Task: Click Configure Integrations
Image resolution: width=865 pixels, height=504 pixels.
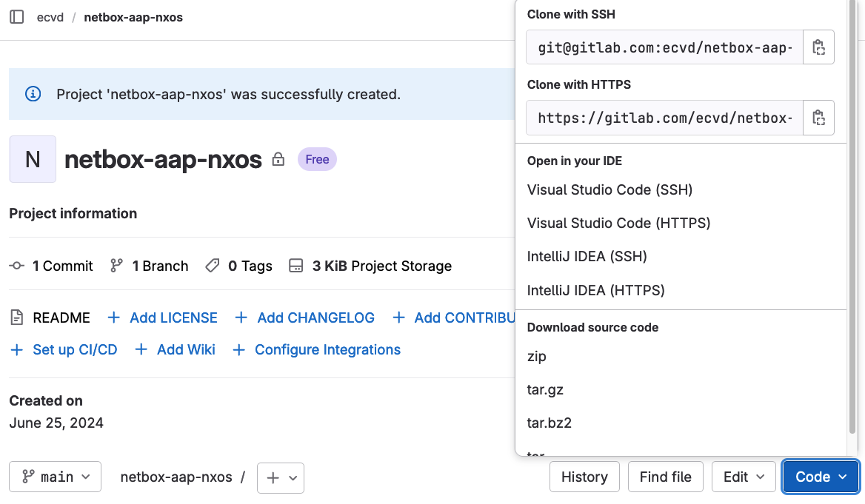Action: pos(317,349)
